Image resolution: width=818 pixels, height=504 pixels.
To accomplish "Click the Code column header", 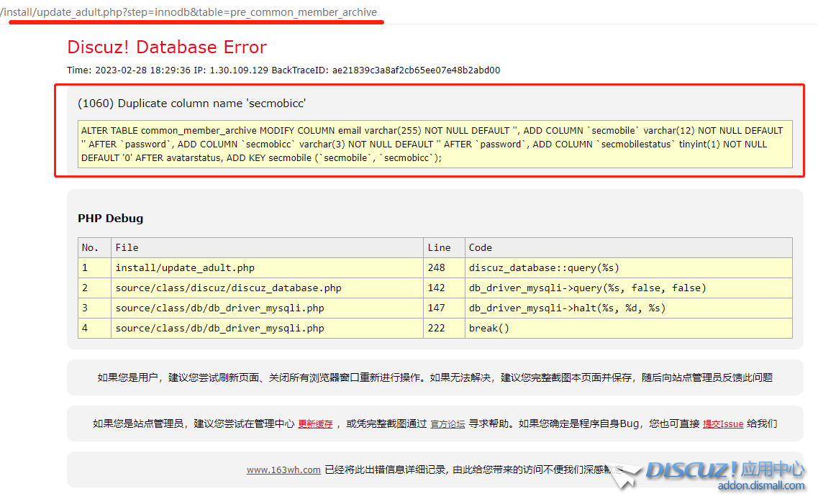I will point(480,247).
